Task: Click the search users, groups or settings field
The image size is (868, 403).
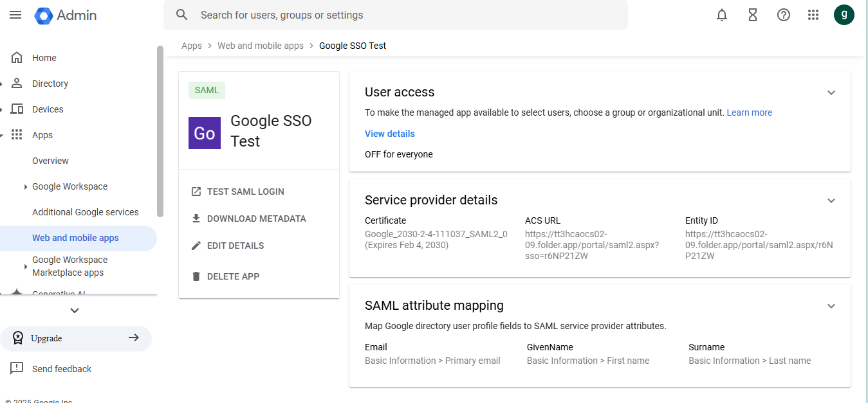Action: (x=396, y=15)
